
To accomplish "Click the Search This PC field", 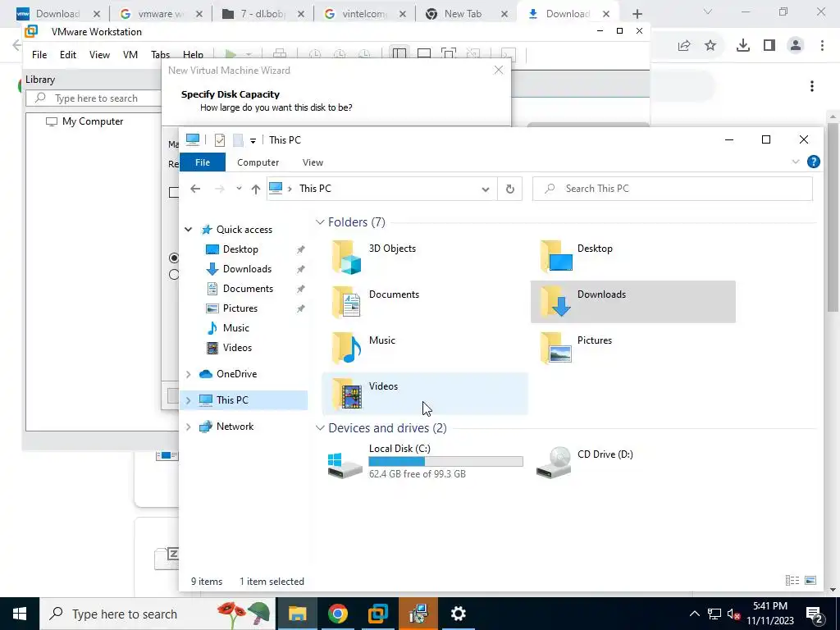I will click(673, 189).
